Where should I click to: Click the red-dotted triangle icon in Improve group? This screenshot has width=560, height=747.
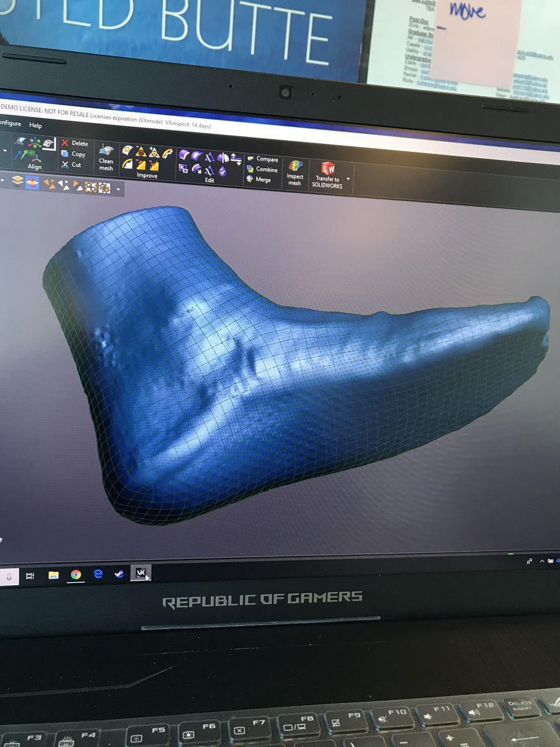pyautogui.click(x=141, y=152)
